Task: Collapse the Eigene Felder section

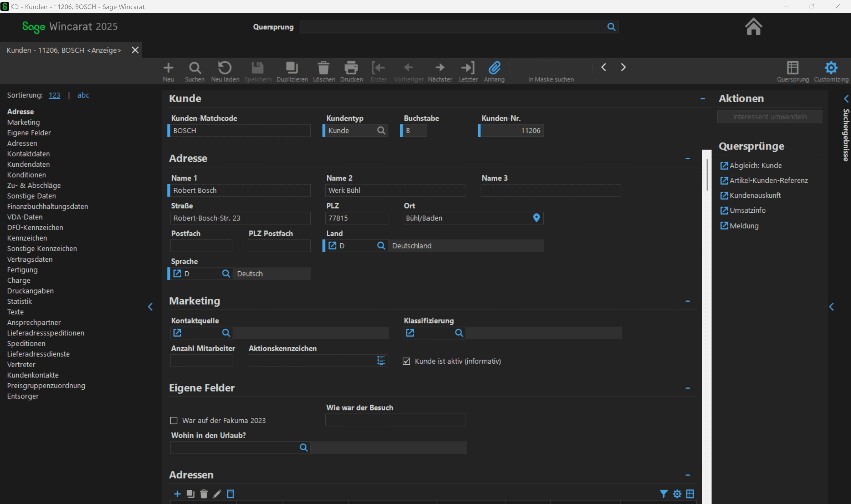Action: click(688, 388)
